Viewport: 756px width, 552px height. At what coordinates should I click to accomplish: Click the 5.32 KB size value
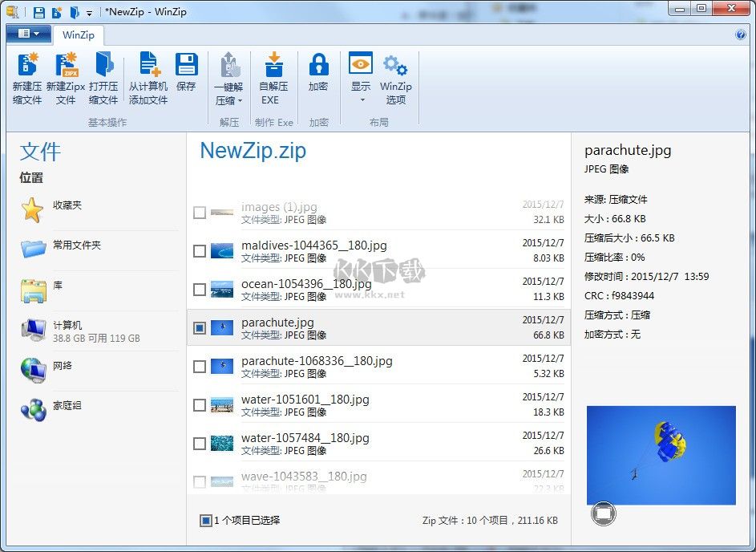[x=548, y=374]
